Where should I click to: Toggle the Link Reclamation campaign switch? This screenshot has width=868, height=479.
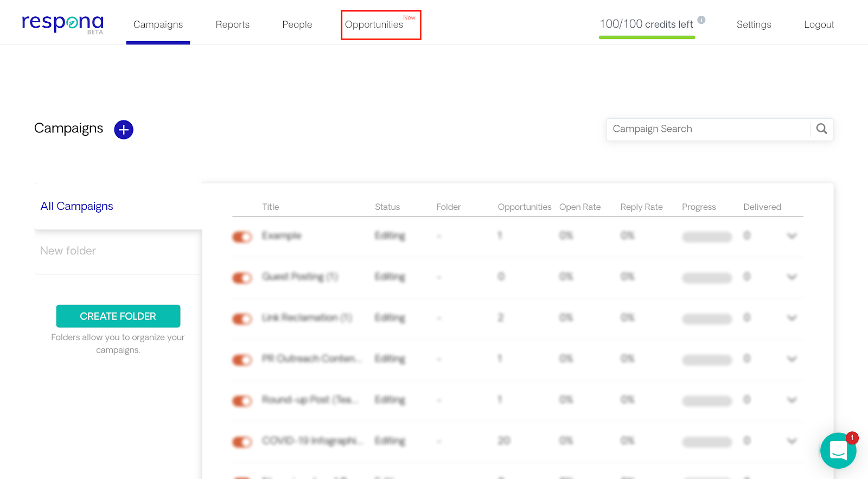click(242, 318)
